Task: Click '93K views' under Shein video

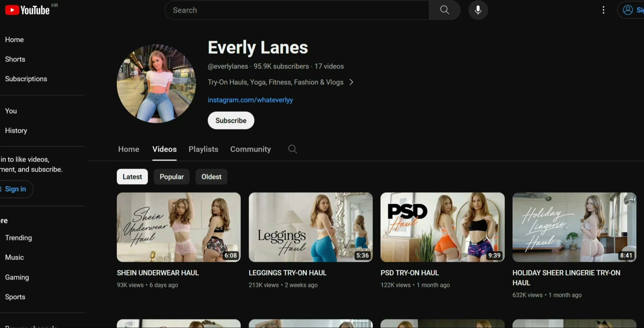Action: 130,285
